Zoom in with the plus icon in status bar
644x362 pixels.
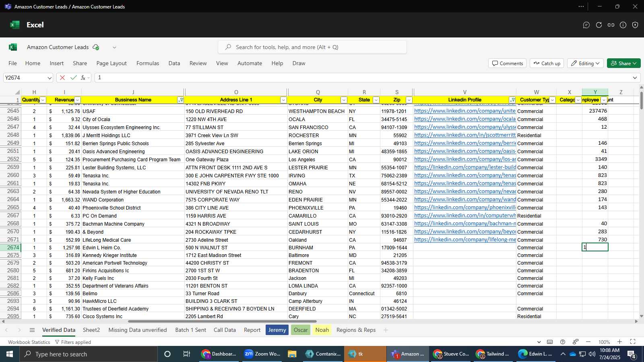(x=620, y=342)
